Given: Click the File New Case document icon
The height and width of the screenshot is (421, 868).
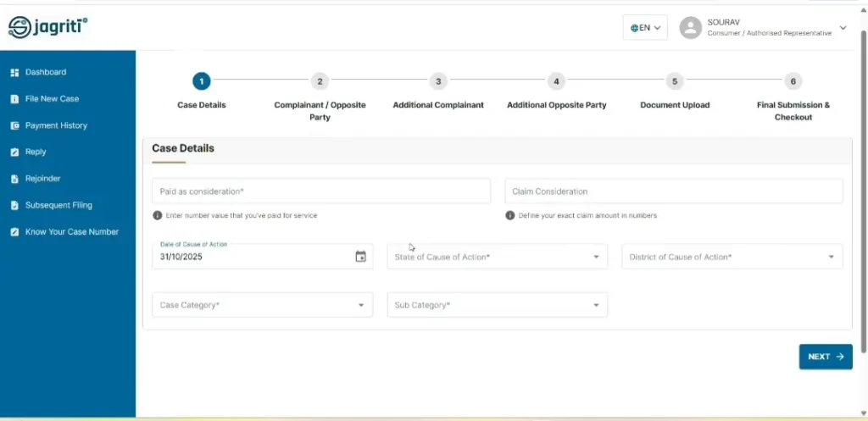Looking at the screenshot, I should coord(15,99).
